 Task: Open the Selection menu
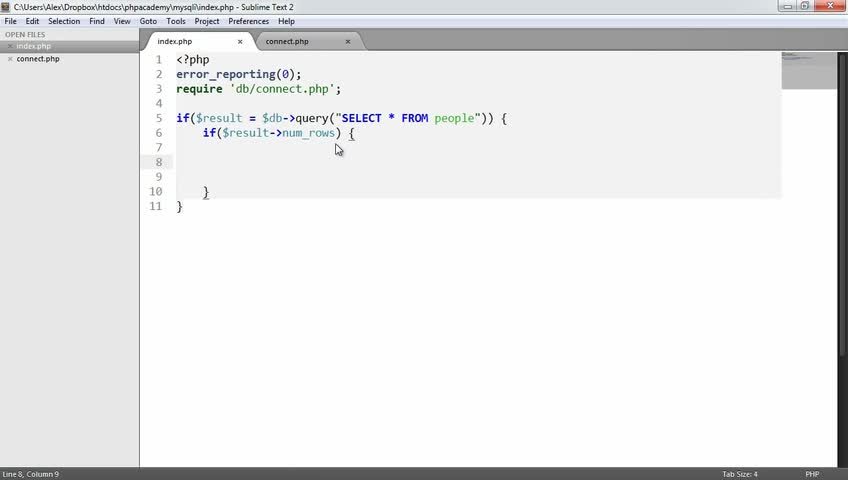tap(64, 21)
